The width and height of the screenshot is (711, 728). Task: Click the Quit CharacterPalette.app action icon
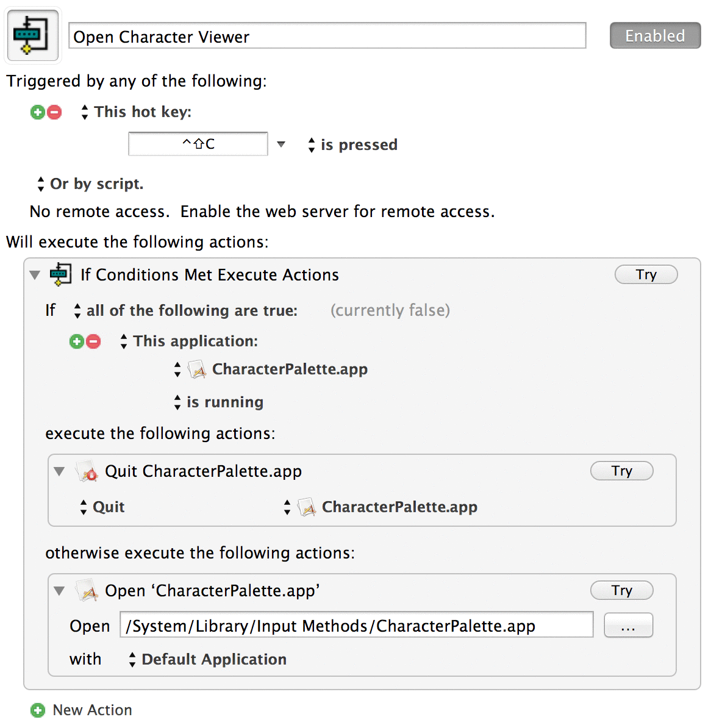(87, 471)
